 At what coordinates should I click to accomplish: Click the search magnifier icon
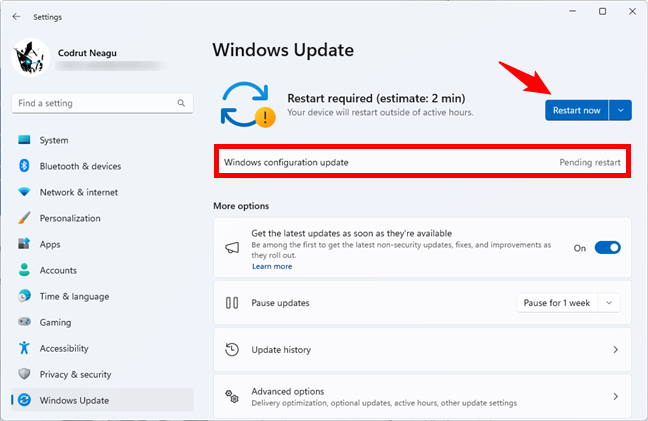click(181, 103)
